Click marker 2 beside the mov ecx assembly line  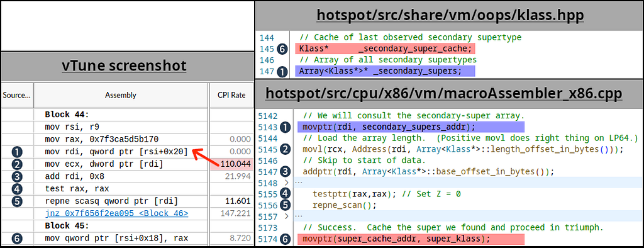(17, 164)
